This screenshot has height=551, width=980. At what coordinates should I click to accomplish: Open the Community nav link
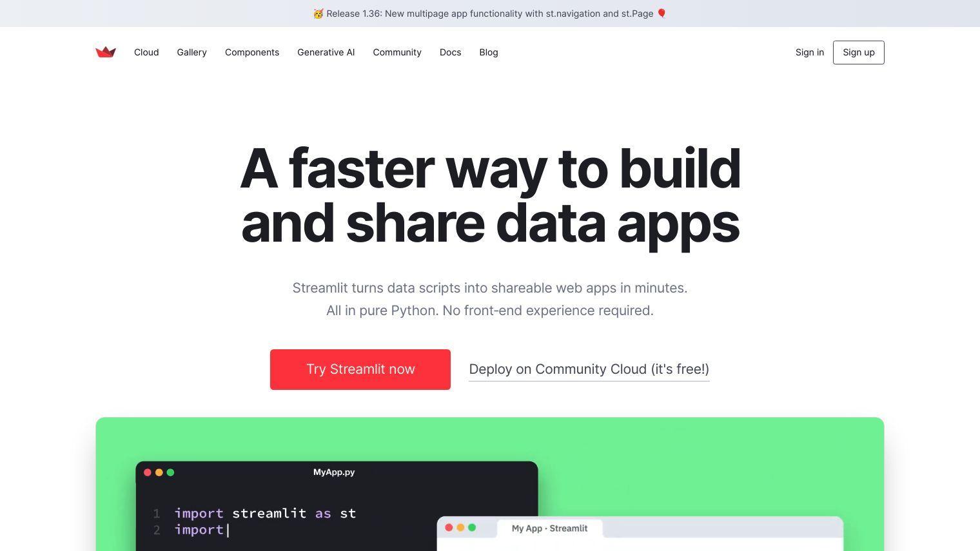coord(397,52)
